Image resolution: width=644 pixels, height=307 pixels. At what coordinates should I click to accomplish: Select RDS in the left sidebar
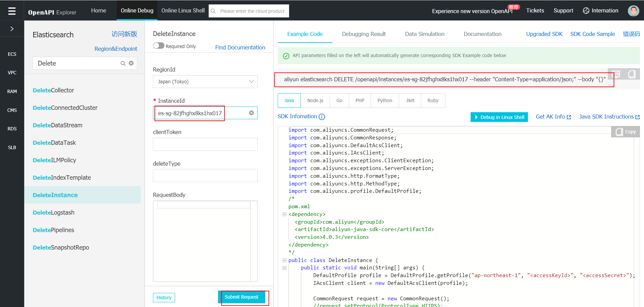click(12, 129)
